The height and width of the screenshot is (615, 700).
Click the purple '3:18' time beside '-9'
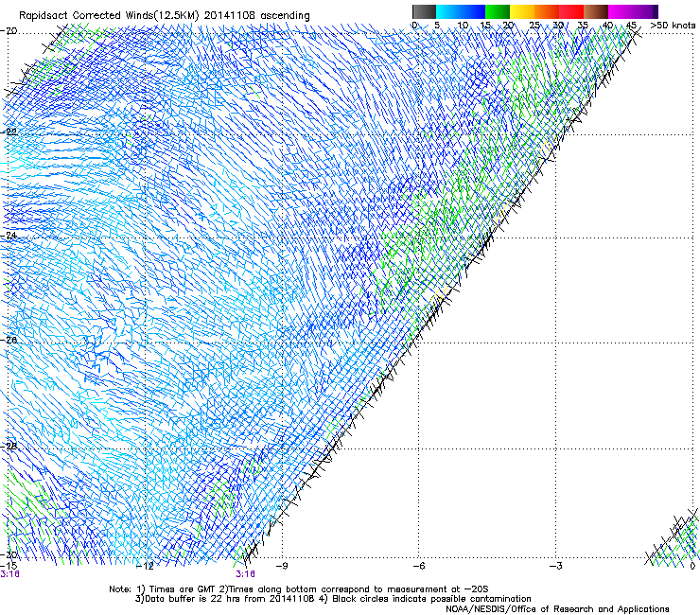coord(246,574)
